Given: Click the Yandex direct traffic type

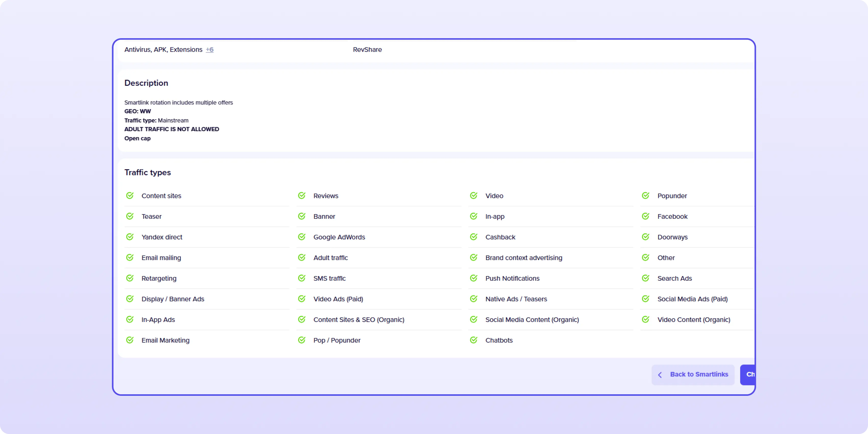Looking at the screenshot, I should [x=162, y=237].
